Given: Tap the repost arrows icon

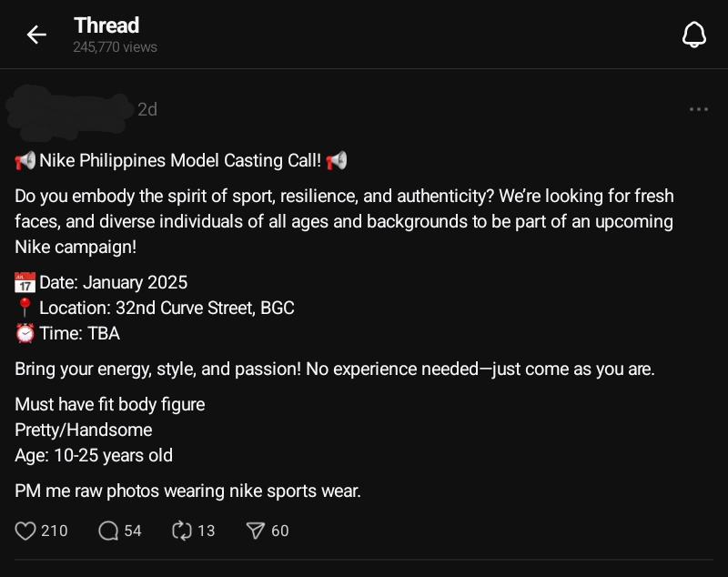Looking at the screenshot, I should [182, 530].
